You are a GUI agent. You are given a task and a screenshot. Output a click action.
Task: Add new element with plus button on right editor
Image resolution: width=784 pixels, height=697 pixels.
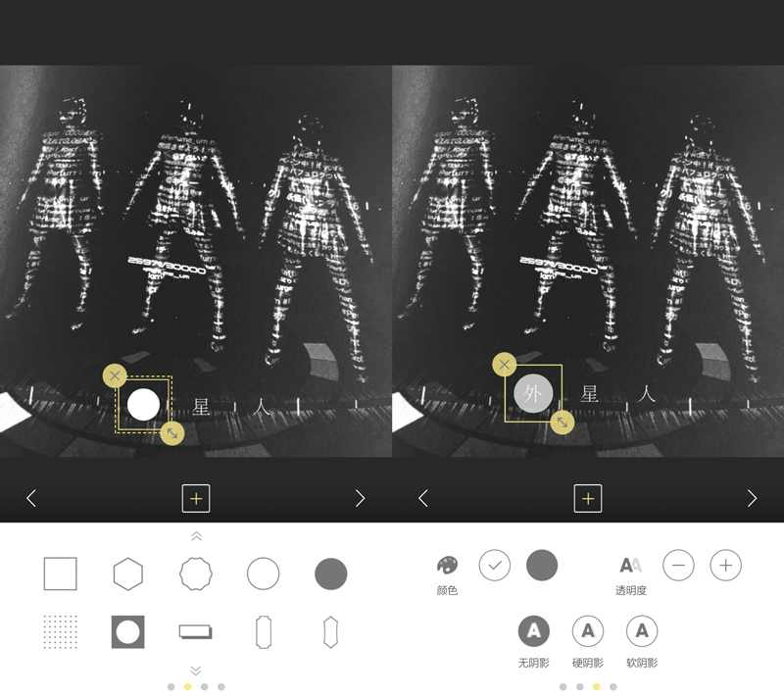588,499
